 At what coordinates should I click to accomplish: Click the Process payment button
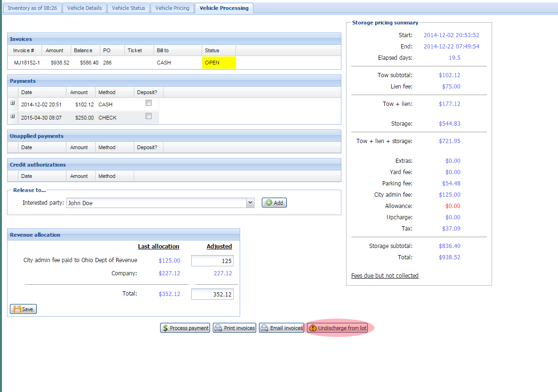click(x=185, y=328)
